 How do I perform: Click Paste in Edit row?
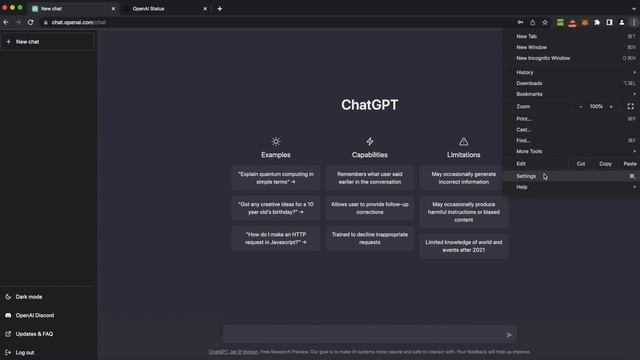pos(630,164)
